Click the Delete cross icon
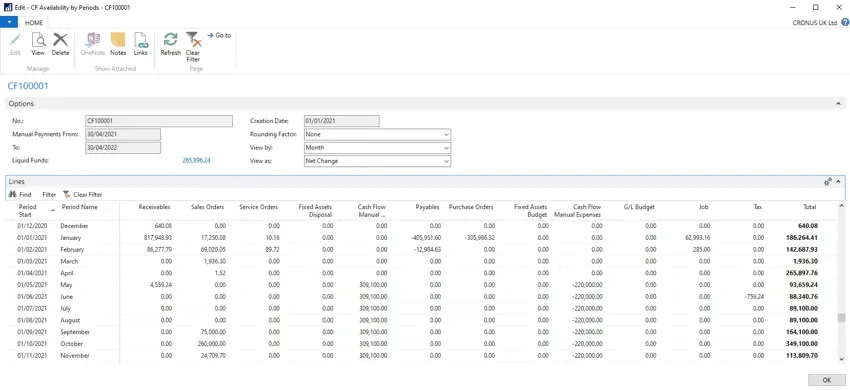 60,41
